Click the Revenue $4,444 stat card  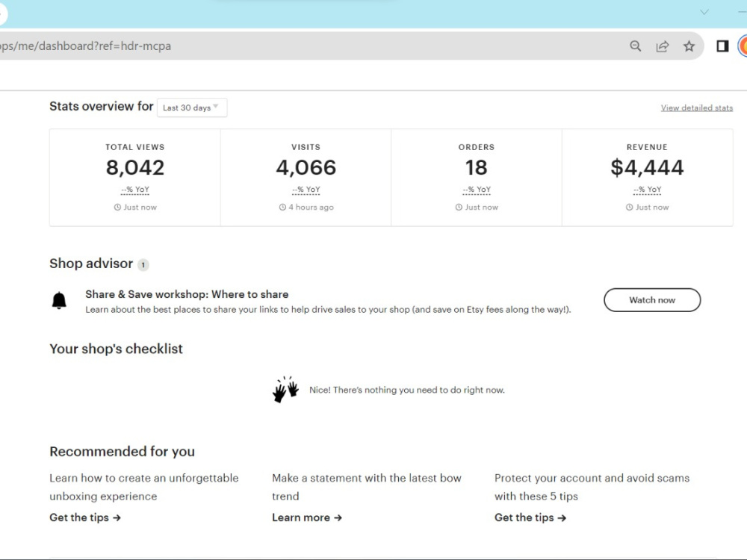647,177
